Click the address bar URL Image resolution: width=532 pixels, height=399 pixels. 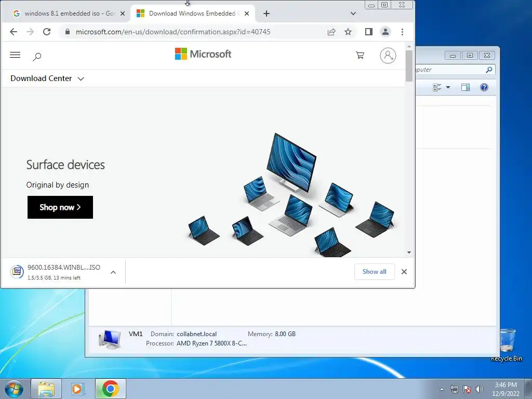coord(173,32)
